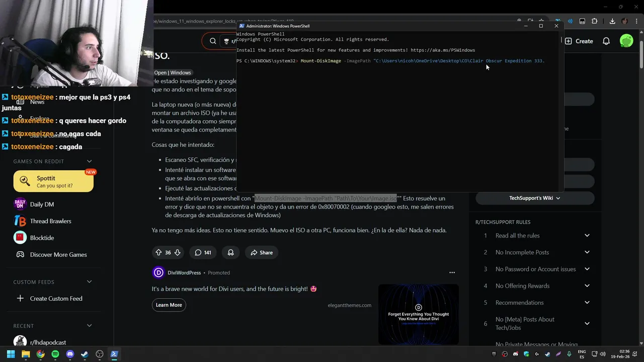
Task: Open DiviWordPress promoted profile
Action: [184, 273]
